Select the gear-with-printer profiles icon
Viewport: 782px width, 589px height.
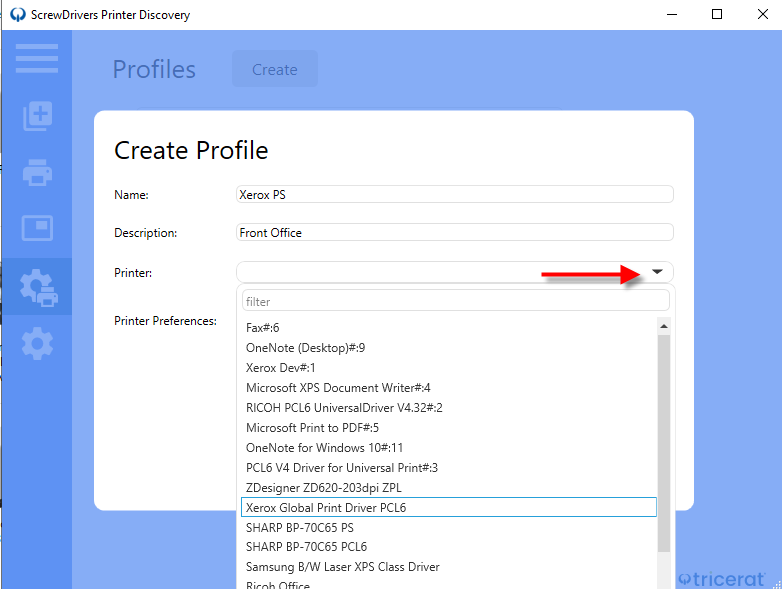(x=39, y=287)
